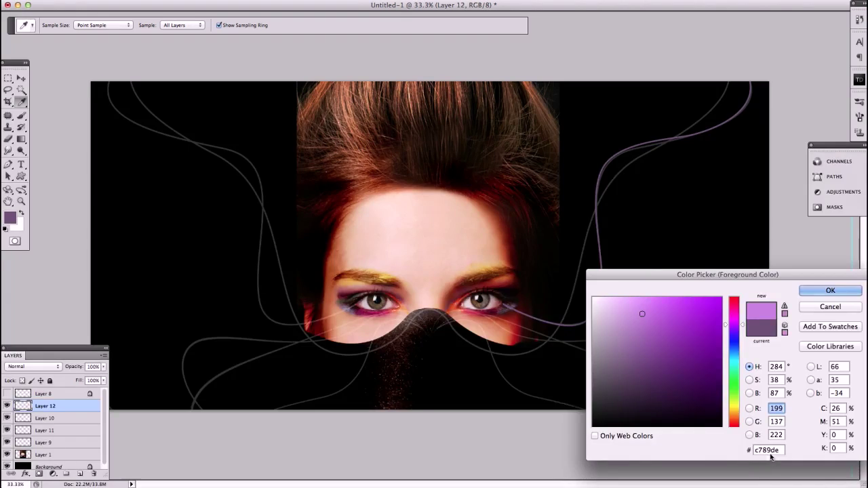868x488 pixels.
Task: Uncheck Show Sampling Ring
Action: (x=219, y=25)
